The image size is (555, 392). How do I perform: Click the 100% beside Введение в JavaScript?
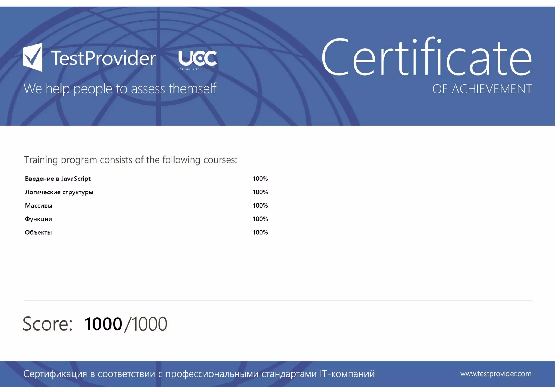point(260,179)
